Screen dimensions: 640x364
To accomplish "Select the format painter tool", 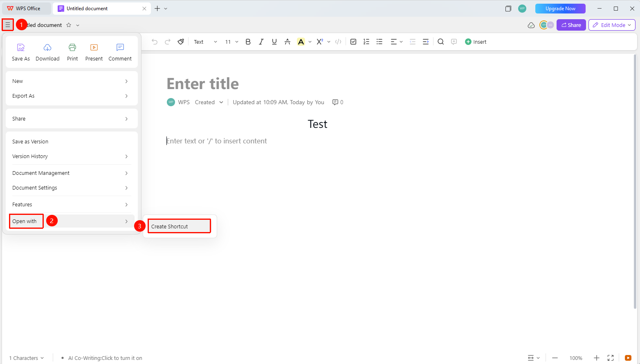I will [x=181, y=42].
